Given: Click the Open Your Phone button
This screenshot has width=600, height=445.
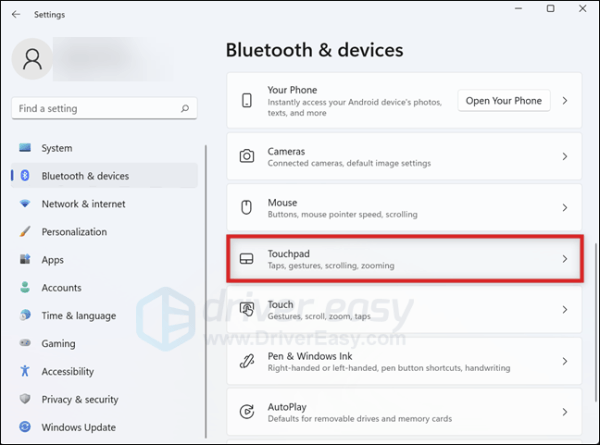Looking at the screenshot, I should coord(504,101).
